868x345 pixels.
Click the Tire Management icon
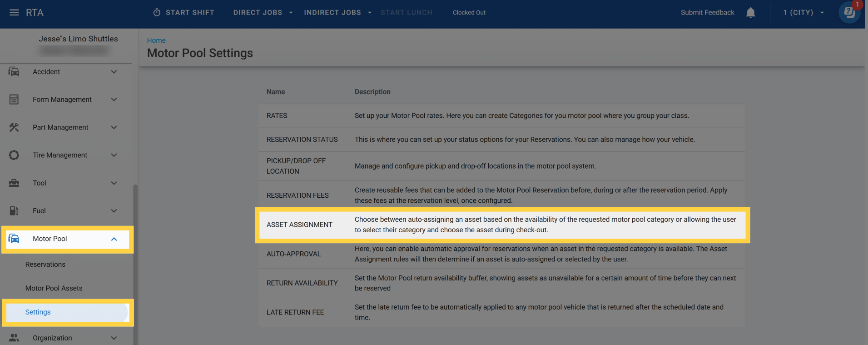tap(14, 155)
